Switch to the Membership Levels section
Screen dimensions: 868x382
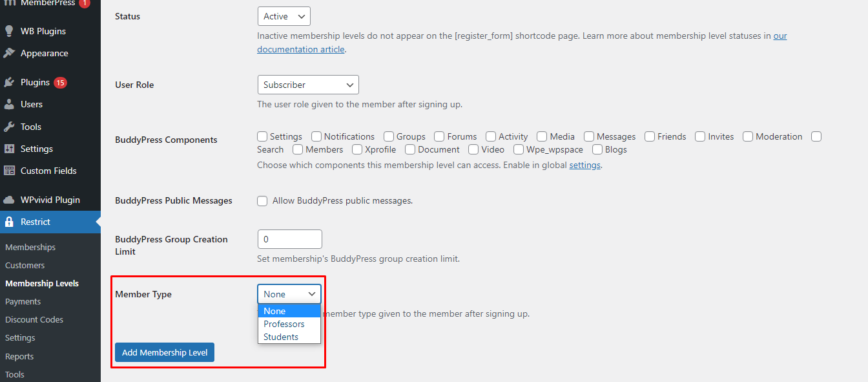pos(42,283)
